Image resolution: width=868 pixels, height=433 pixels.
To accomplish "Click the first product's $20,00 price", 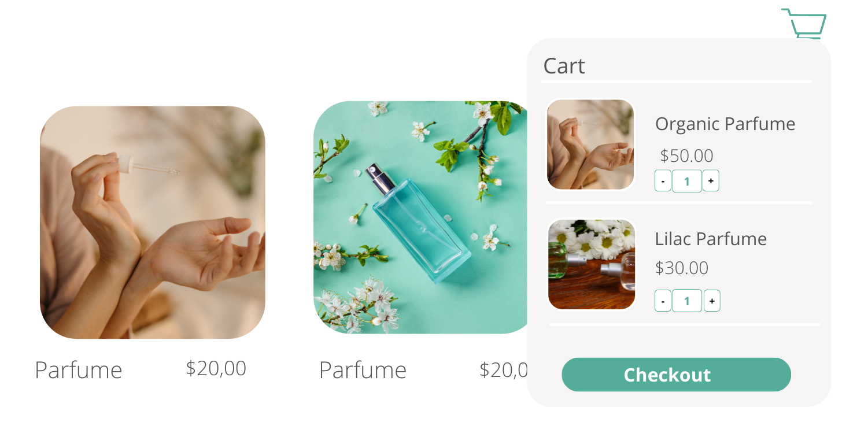I will pyautogui.click(x=216, y=368).
